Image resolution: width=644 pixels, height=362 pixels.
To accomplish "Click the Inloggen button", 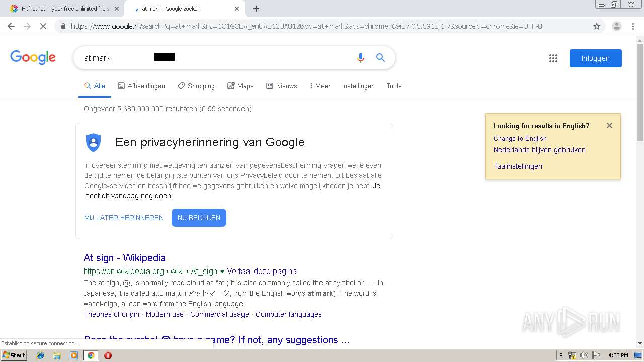I will pyautogui.click(x=596, y=58).
